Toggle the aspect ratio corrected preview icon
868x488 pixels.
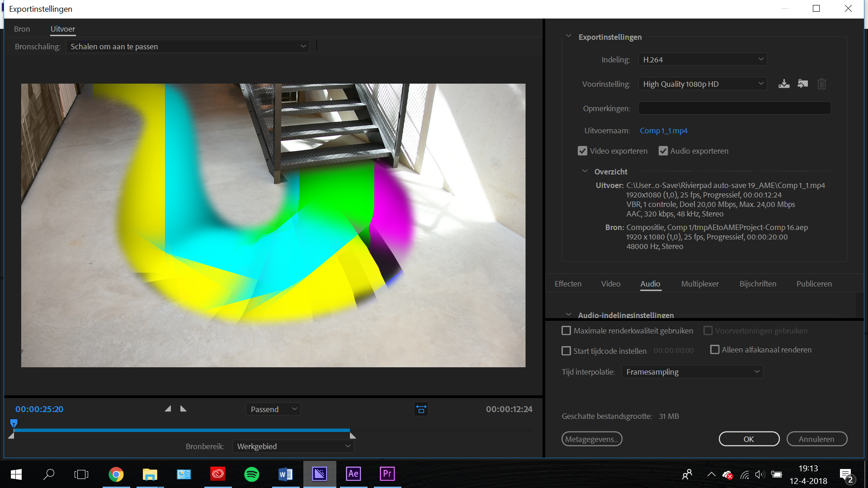point(421,409)
